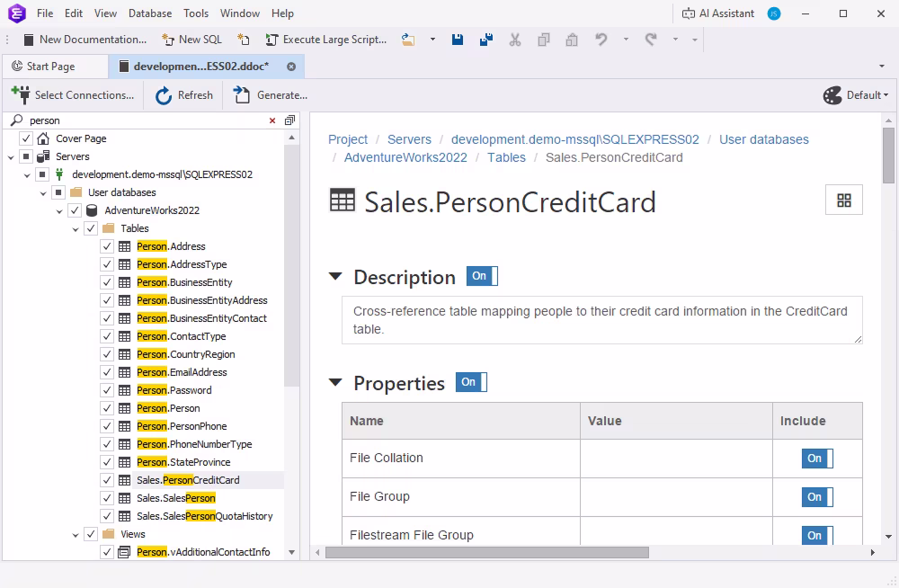Follow the Tables breadcrumb link

click(x=506, y=157)
